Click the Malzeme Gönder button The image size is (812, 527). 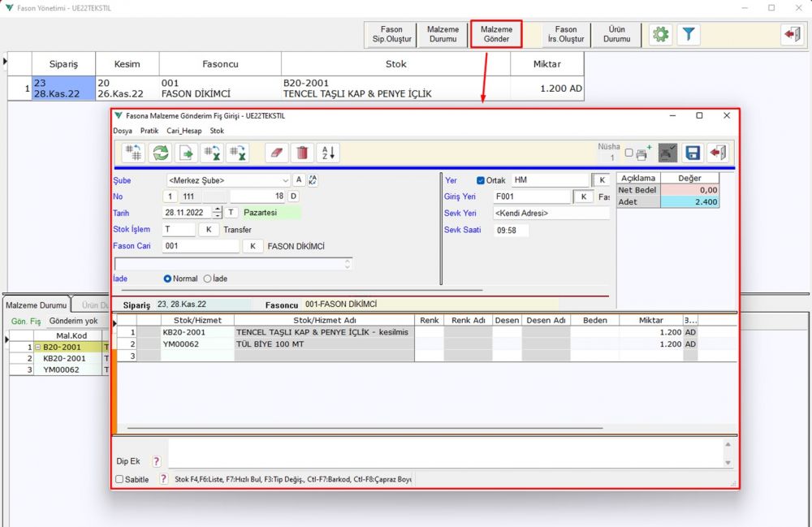coord(496,35)
